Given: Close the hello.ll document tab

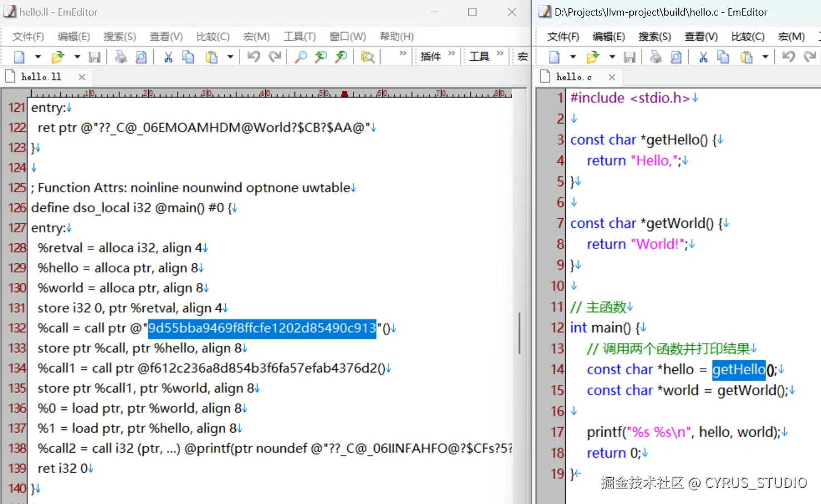Looking at the screenshot, I should tap(82, 77).
